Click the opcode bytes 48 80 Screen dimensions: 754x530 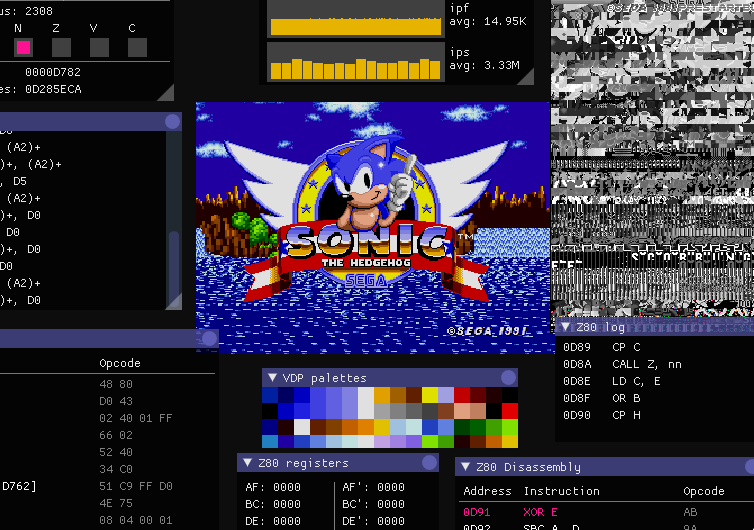[x=116, y=384]
